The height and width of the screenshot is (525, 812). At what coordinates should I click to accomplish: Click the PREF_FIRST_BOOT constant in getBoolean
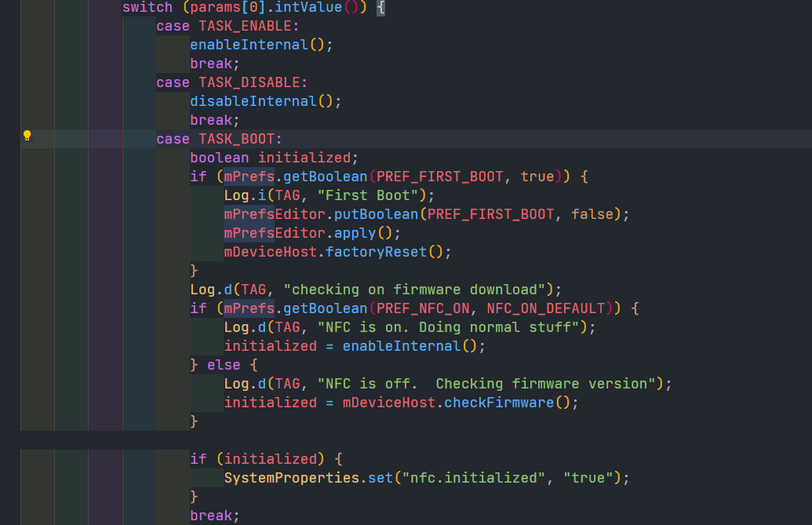pyautogui.click(x=439, y=177)
